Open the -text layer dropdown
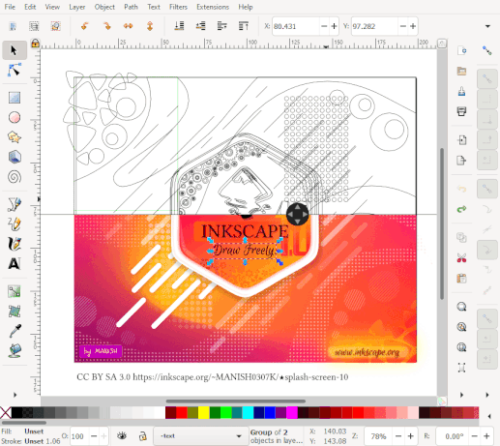Image resolution: width=500 pixels, height=446 pixels. (200, 436)
